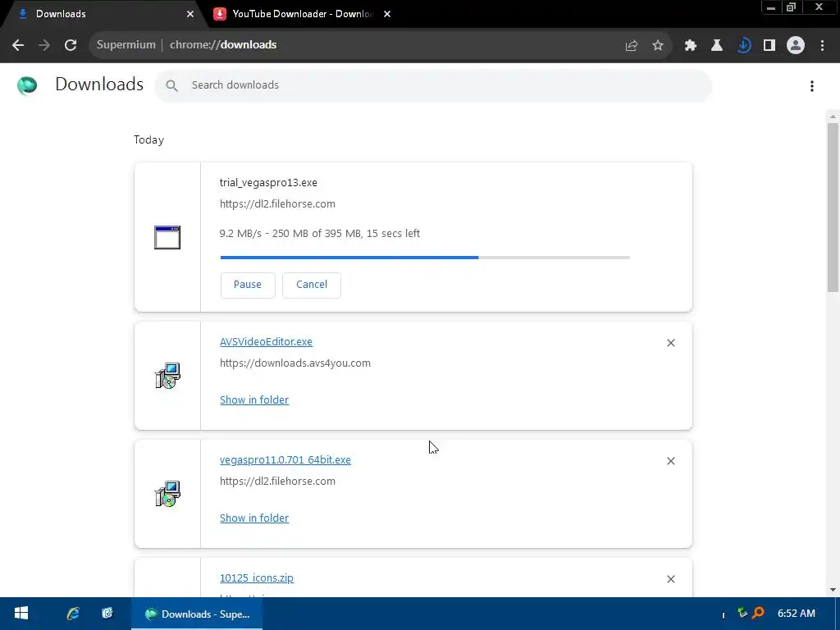Share this page via the share icon
Image resolution: width=840 pixels, height=630 pixels.
pyautogui.click(x=632, y=46)
